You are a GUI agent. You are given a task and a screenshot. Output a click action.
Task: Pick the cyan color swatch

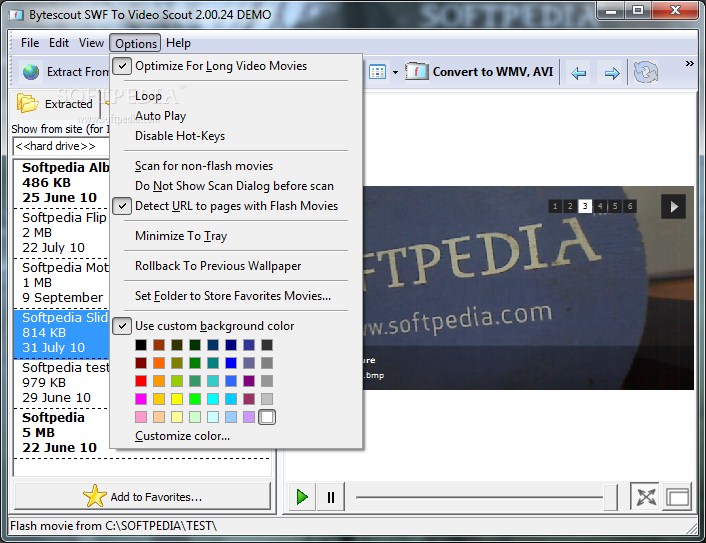pos(213,399)
